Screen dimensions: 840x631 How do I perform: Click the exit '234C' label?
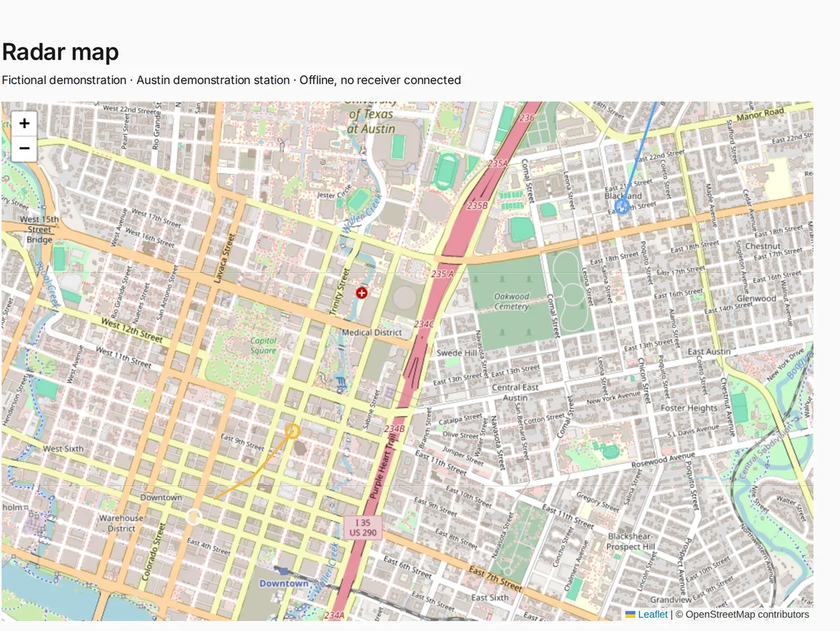tap(424, 324)
